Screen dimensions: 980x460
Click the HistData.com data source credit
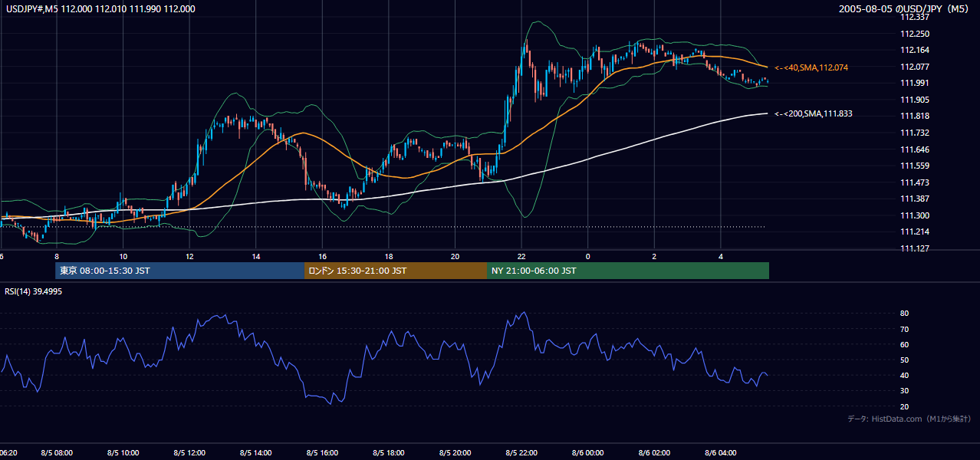pos(909,419)
